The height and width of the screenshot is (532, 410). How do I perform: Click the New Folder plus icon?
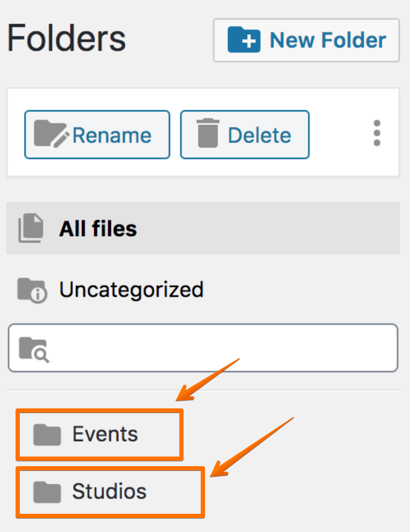tap(244, 40)
